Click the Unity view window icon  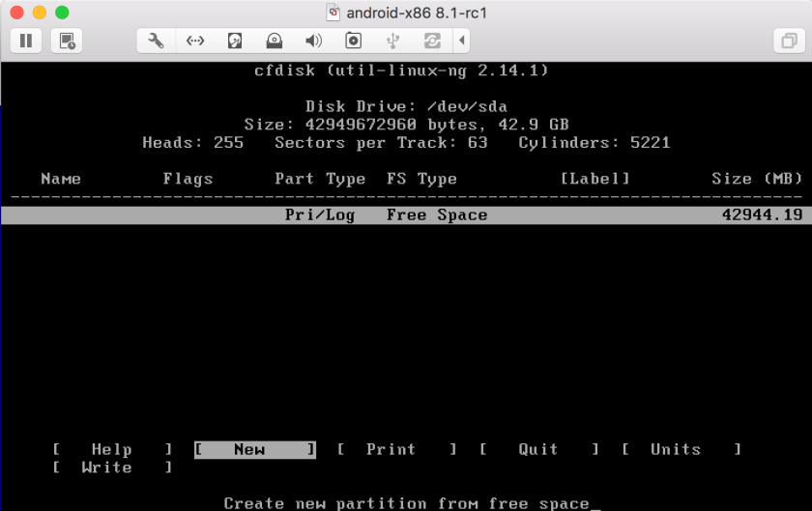[789, 41]
